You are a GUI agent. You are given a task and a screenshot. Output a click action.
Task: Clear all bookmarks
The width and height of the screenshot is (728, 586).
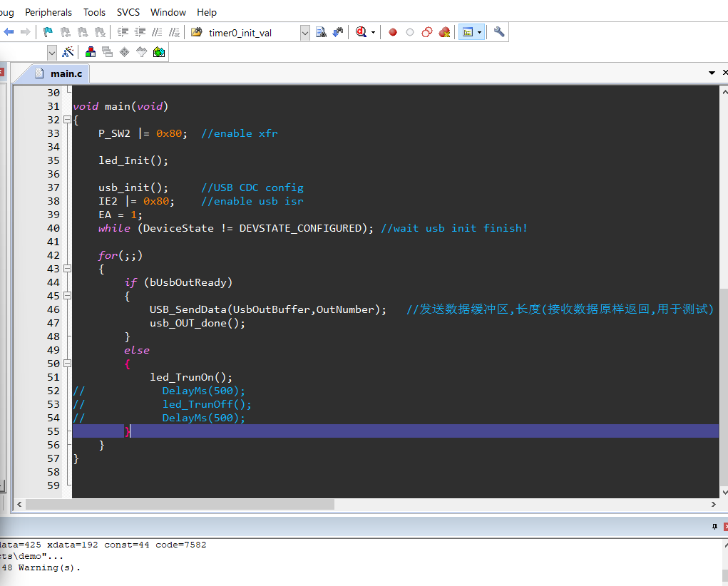(x=100, y=32)
